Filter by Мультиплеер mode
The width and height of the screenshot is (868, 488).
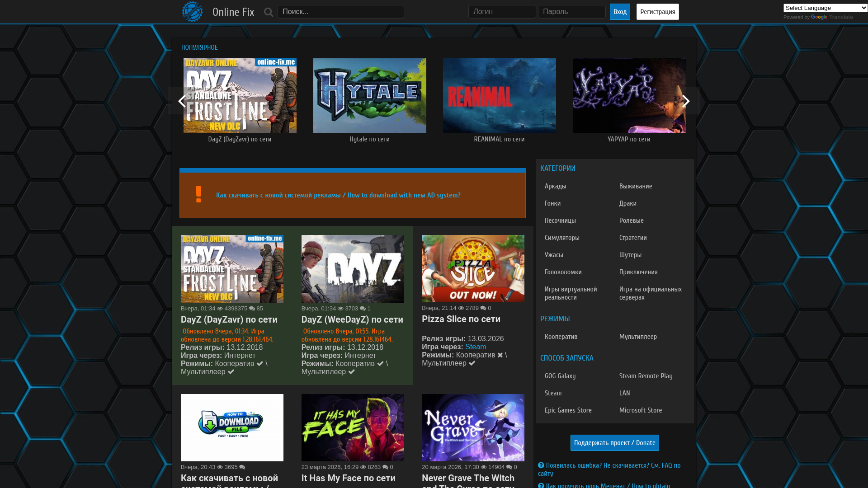[x=638, y=337]
